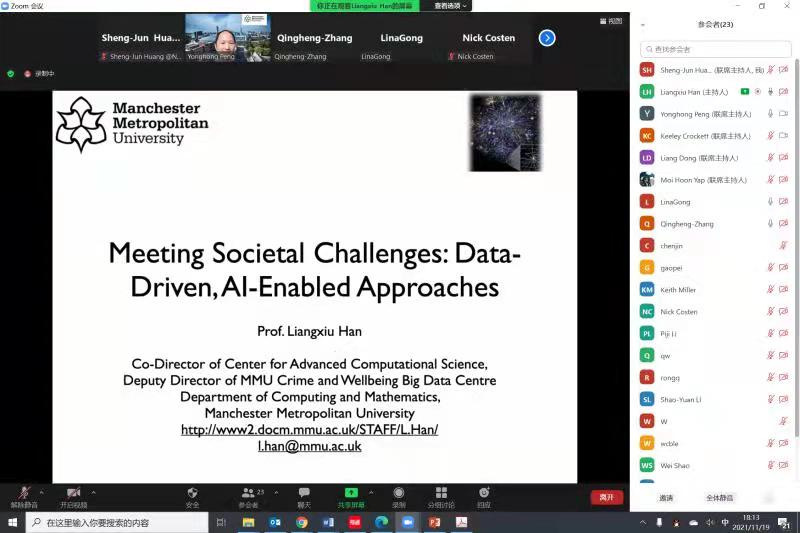
Task: Expand video options arrow beside the camera
Action: (x=94, y=492)
